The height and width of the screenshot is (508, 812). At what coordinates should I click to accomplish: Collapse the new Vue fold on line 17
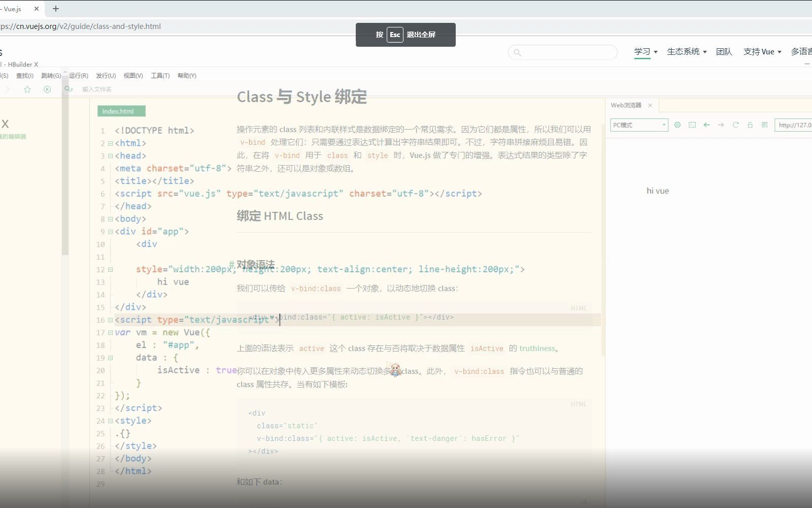110,333
